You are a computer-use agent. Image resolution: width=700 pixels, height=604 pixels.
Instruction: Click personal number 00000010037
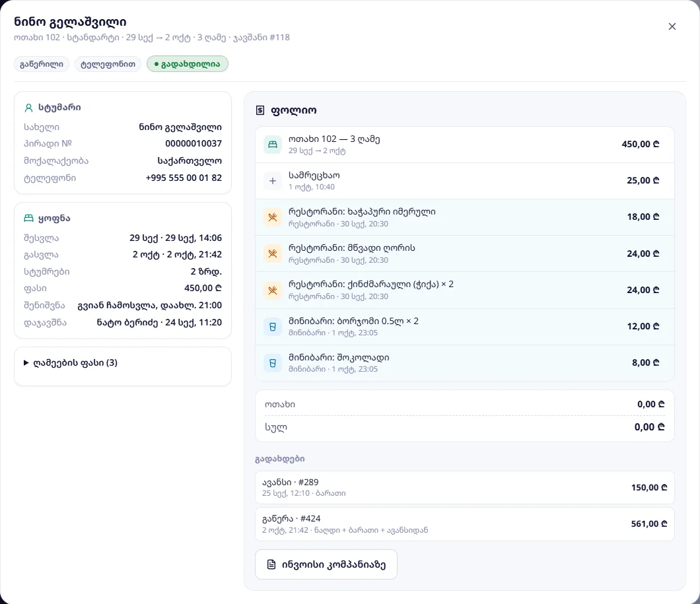193,144
